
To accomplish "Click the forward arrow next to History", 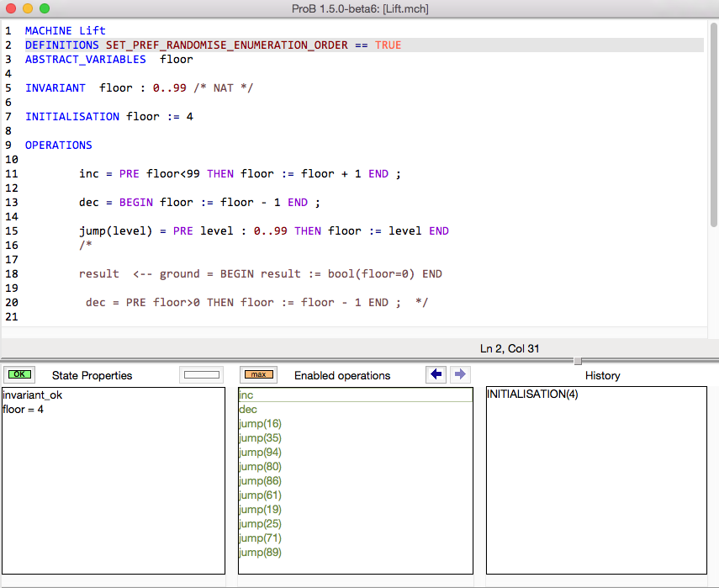I will [460, 374].
